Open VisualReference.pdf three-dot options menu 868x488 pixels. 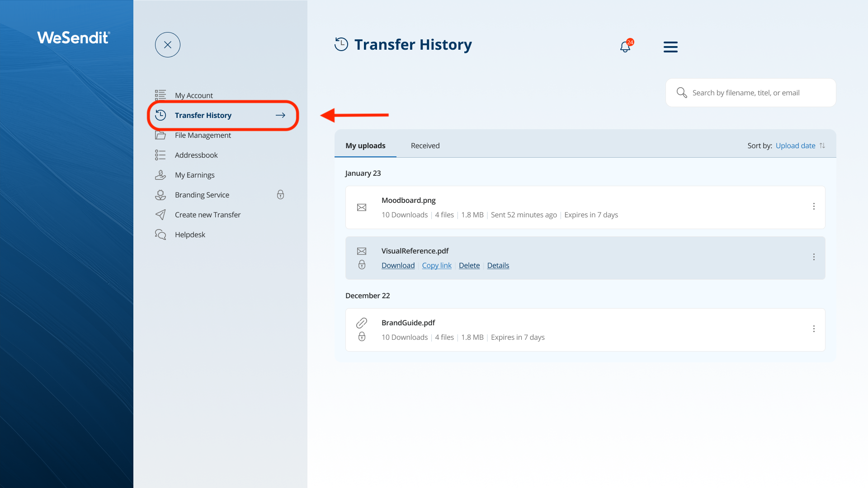click(x=814, y=257)
